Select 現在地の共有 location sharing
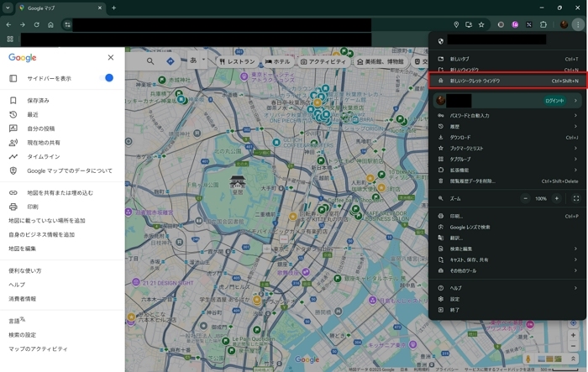This screenshot has height=372, width=588. (43, 143)
